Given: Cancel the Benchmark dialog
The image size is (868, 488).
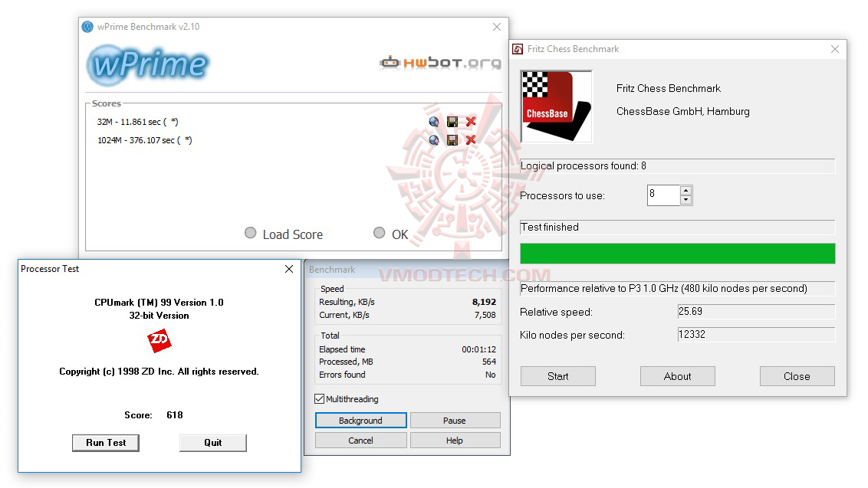Looking at the screenshot, I should 361,441.
